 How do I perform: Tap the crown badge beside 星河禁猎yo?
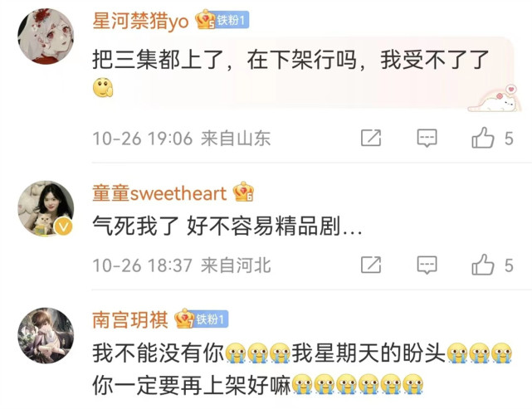tap(205, 20)
